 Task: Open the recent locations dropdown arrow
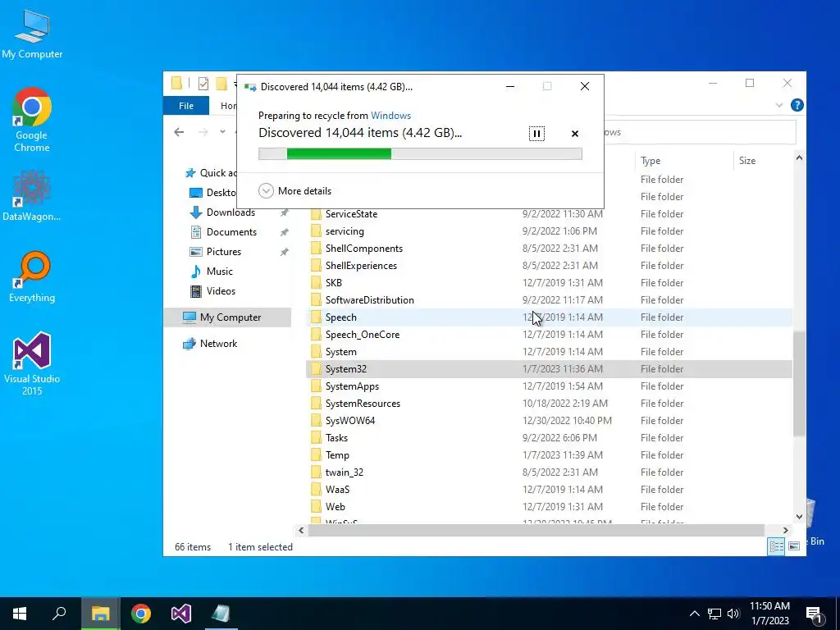[222, 132]
